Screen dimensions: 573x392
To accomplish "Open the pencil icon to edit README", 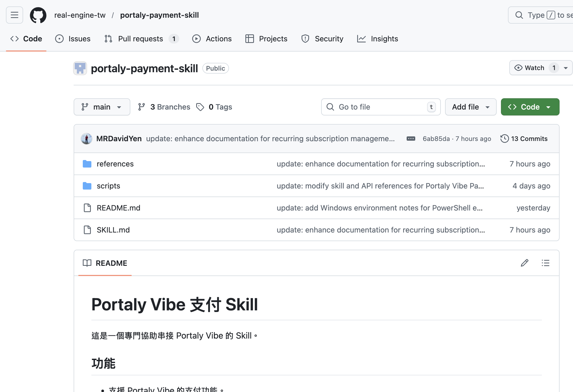I will (524, 263).
